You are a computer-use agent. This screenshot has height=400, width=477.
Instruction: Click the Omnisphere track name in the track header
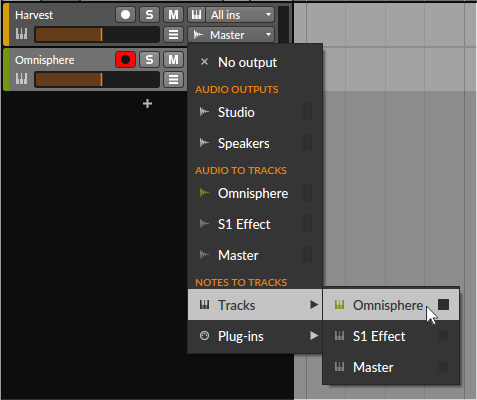tap(45, 60)
